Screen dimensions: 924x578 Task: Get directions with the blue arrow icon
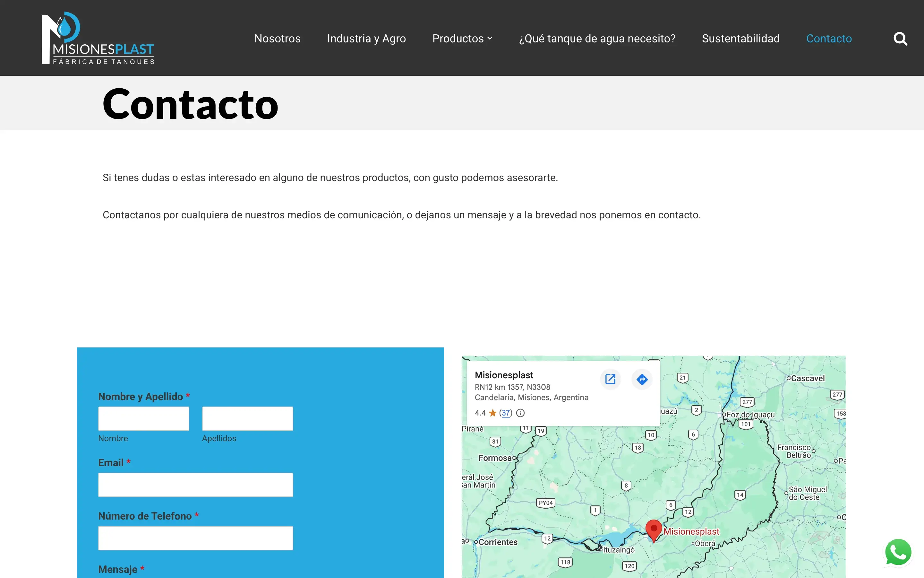[642, 379]
